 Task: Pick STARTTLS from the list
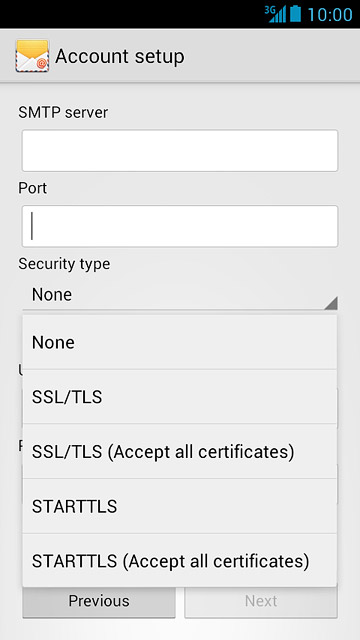(x=180, y=506)
